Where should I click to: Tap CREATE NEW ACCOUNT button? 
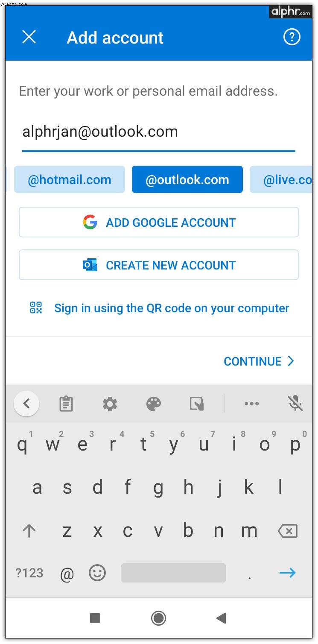tap(159, 265)
